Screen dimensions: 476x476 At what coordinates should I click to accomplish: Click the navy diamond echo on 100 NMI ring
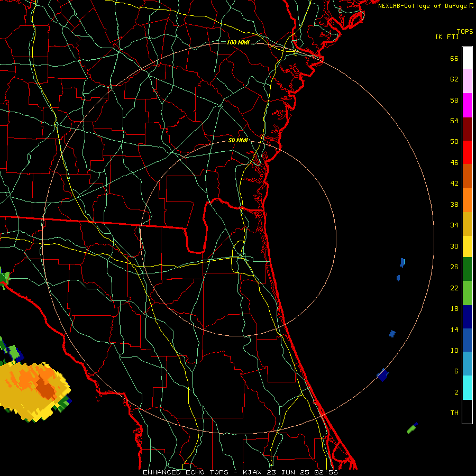(x=382, y=375)
